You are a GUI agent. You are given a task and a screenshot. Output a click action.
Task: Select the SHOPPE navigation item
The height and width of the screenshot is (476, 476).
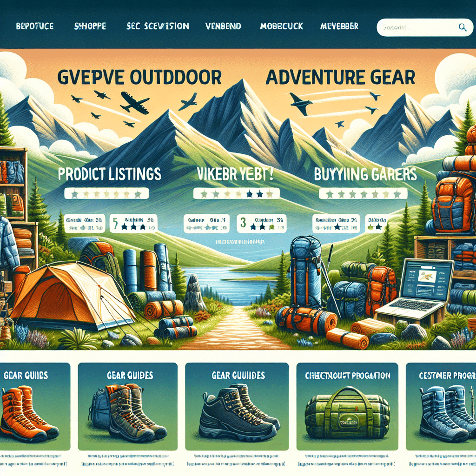tap(90, 26)
